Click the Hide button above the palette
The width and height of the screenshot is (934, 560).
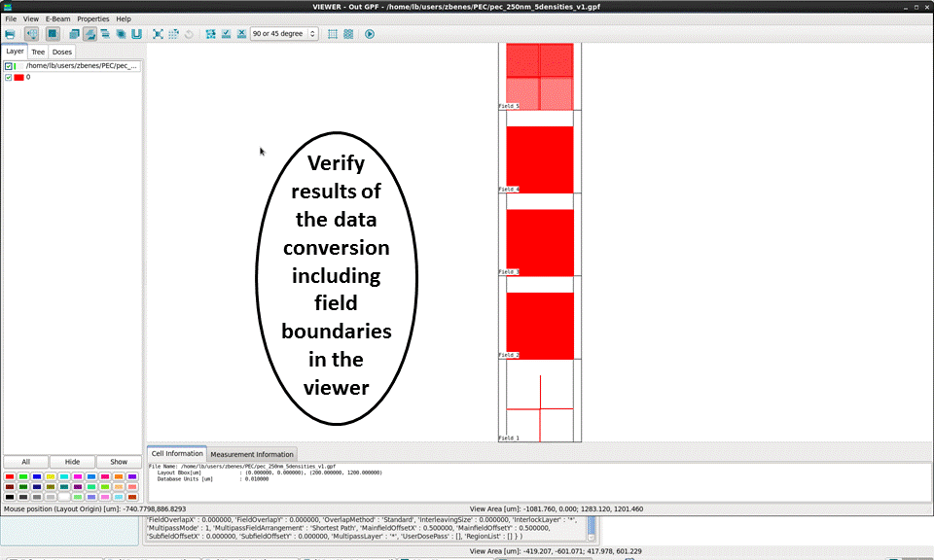click(x=72, y=462)
